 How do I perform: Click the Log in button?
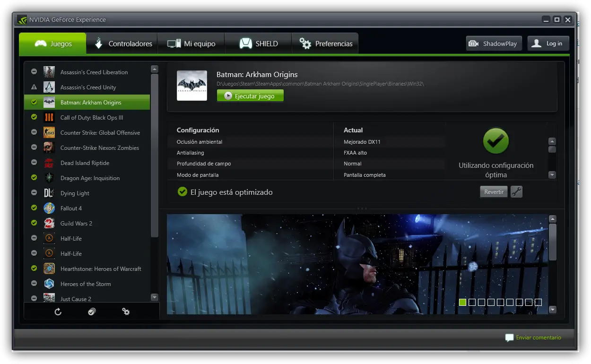pos(548,43)
